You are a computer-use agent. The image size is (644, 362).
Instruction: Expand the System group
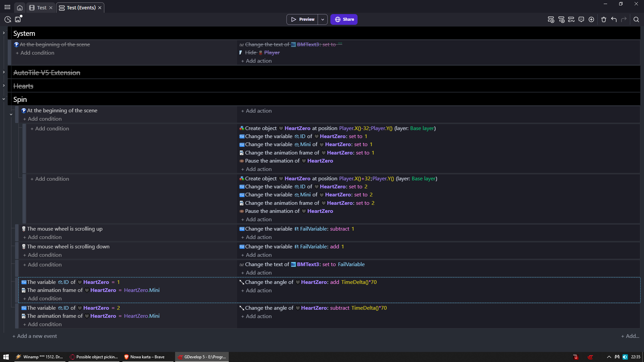tap(4, 33)
